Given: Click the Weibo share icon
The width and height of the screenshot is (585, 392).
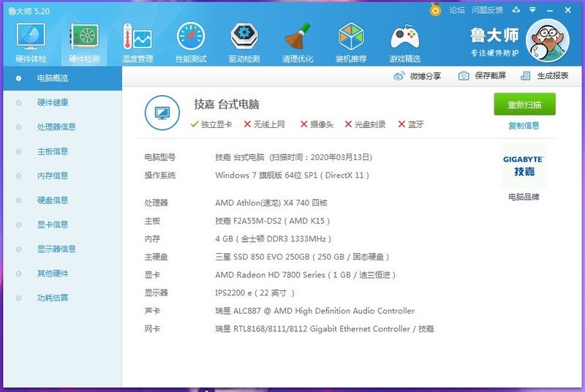Looking at the screenshot, I should (399, 76).
